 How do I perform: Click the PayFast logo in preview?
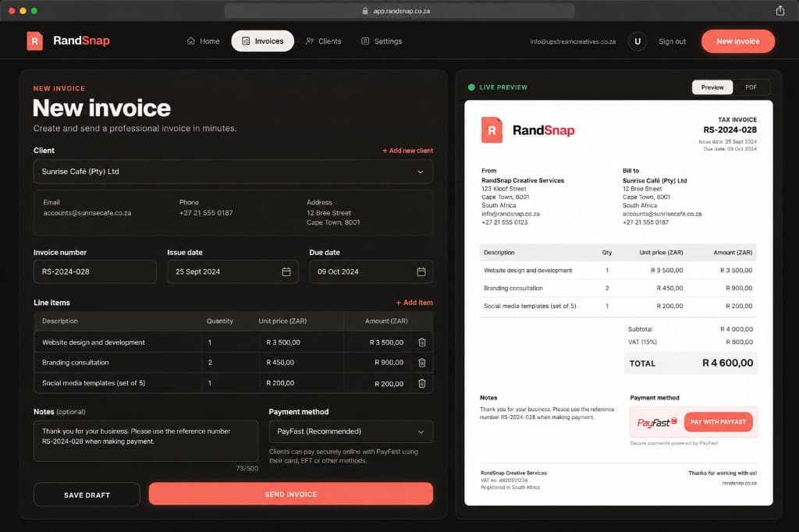pos(657,423)
